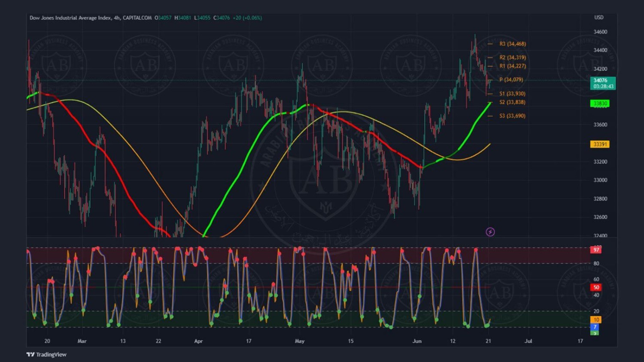
Task: Click the O34057 open value in header
Action: pyautogui.click(x=163, y=18)
